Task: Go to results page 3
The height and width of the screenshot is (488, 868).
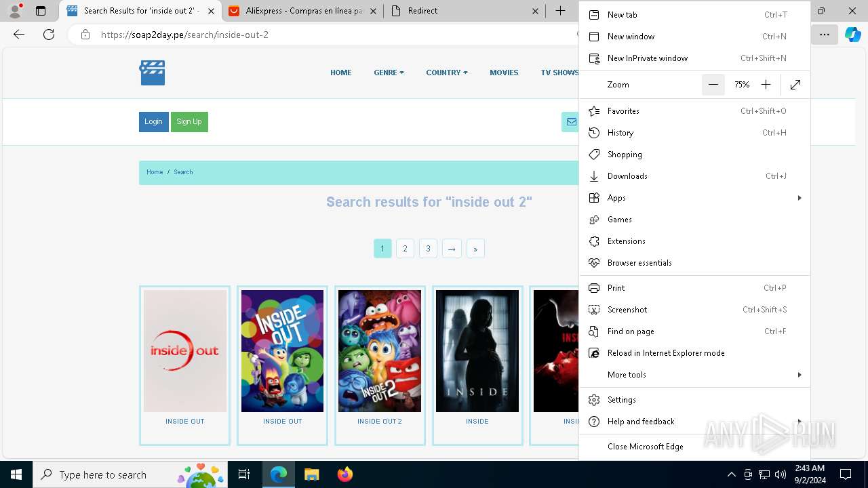Action: click(428, 249)
